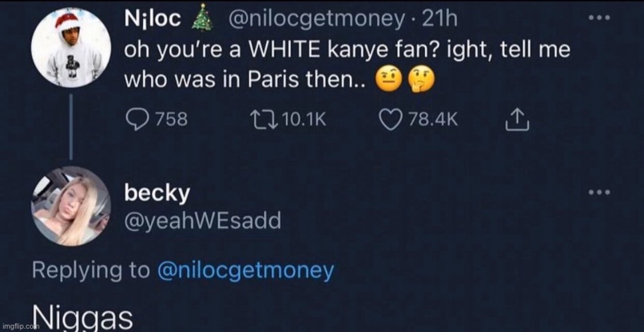Follow the blue @nilocgetmoney mention in Replying to

click(245, 270)
